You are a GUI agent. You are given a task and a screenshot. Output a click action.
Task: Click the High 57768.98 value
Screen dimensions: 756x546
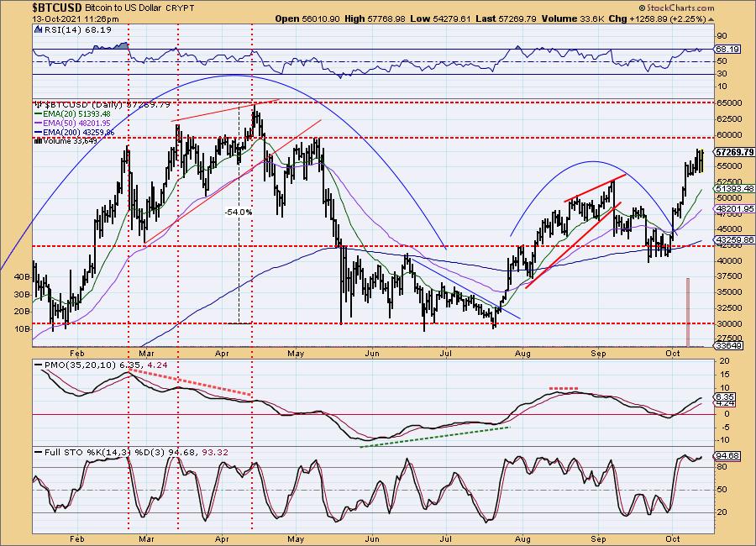(375, 18)
